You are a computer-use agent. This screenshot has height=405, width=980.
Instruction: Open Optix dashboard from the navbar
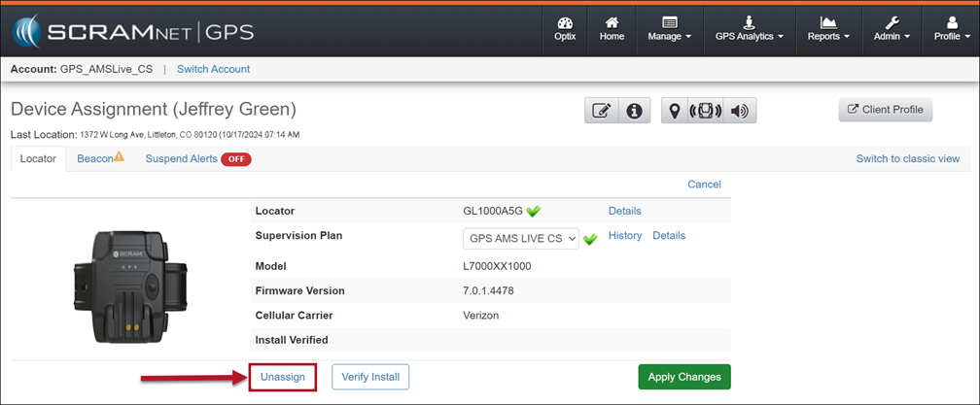pos(565,29)
